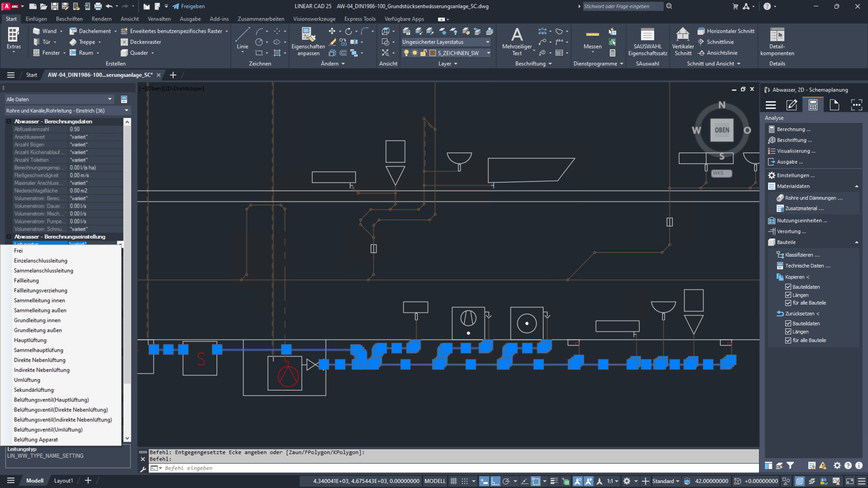Select Fallleitung from Leitungstyp list
The height and width of the screenshot is (488, 868).
(x=26, y=281)
